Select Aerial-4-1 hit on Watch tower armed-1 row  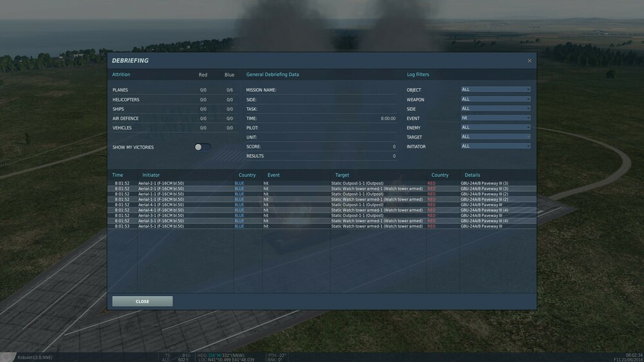click(321, 210)
